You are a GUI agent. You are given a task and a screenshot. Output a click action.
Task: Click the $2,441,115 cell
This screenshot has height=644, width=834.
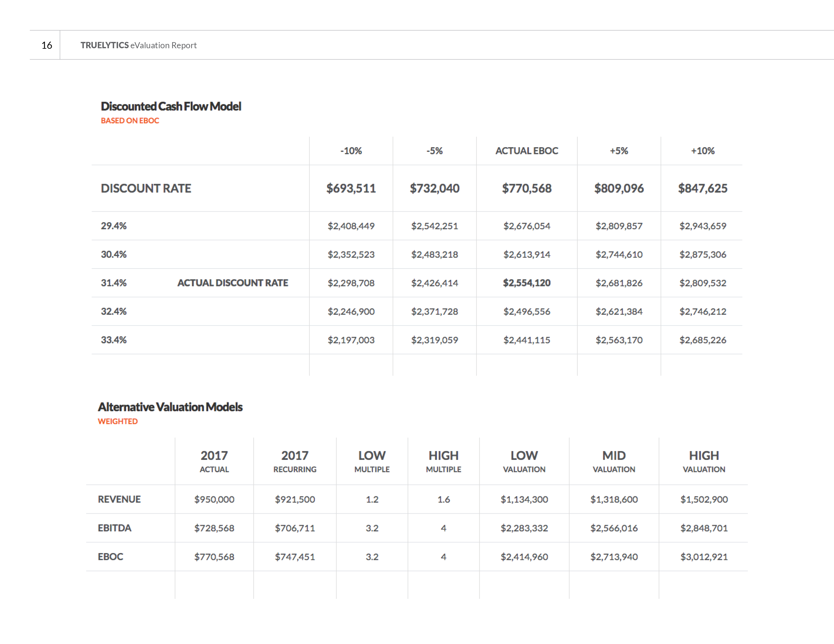[527, 340]
